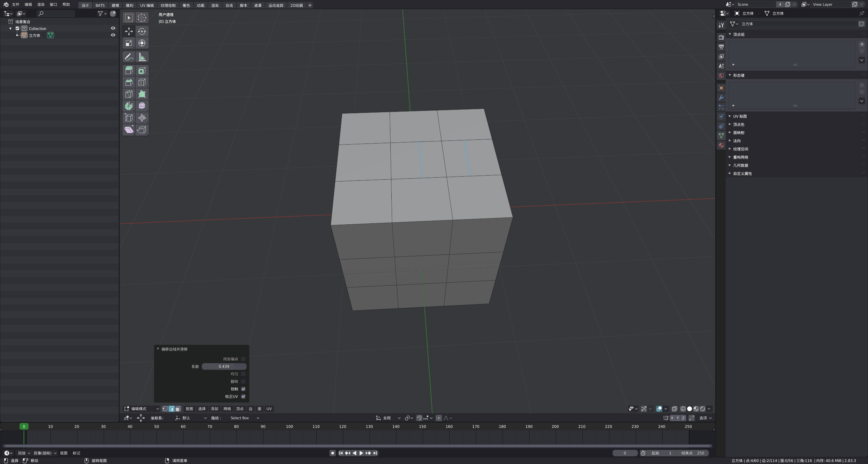Viewport: 868px width, 464px height.
Task: Open the 编辑模式 mode dropdown
Action: [x=141, y=409]
